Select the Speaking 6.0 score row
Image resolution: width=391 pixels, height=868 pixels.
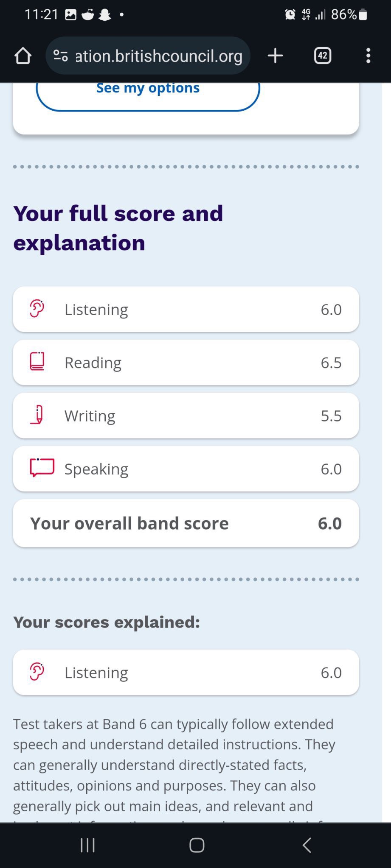click(186, 469)
